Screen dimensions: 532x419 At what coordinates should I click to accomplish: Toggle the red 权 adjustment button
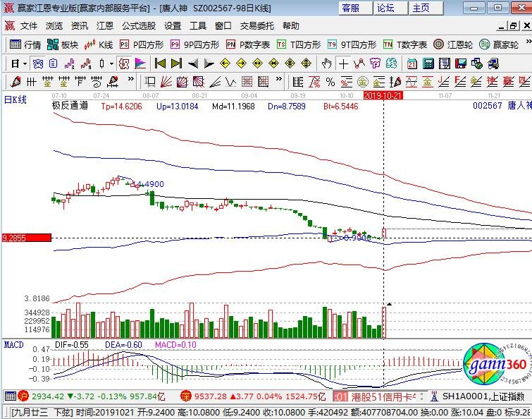[124, 63]
